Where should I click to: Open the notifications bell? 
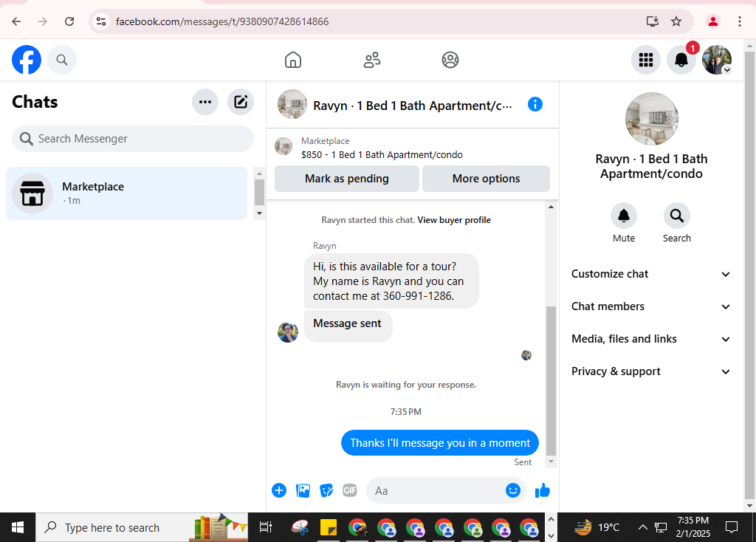681,60
